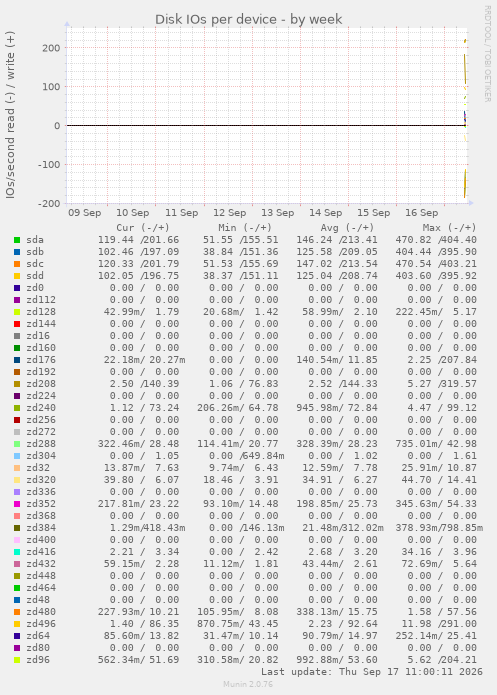Image resolution: width=497 pixels, height=695 pixels.
Task: Click sda's Max value '470.82 /404.40'
Action: coord(436,240)
